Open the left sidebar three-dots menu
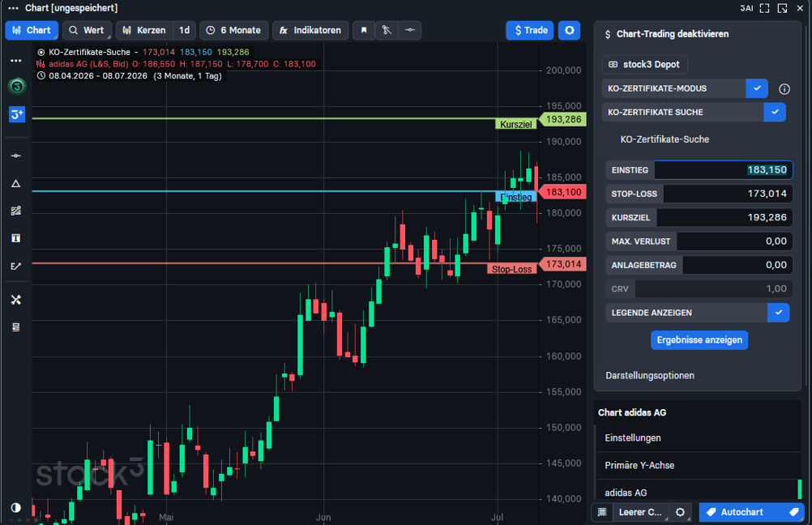Image resolution: width=812 pixels, height=525 pixels. coord(16,61)
